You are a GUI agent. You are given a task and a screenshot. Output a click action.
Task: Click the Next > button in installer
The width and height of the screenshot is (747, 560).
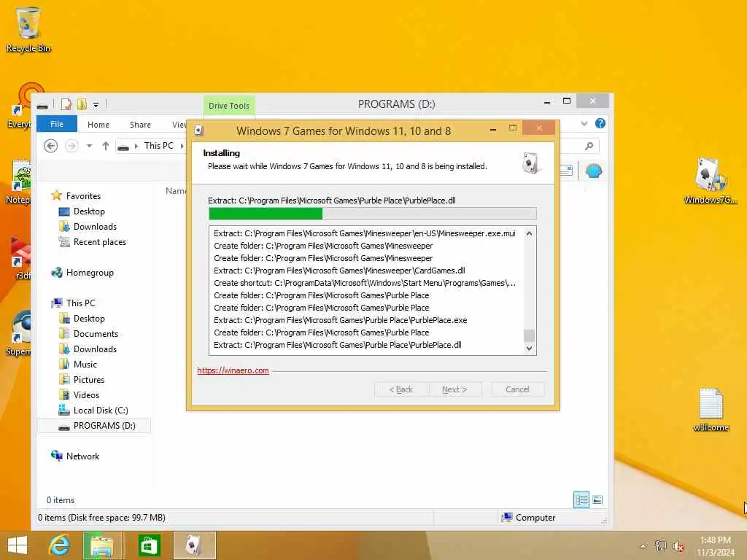pyautogui.click(x=454, y=389)
